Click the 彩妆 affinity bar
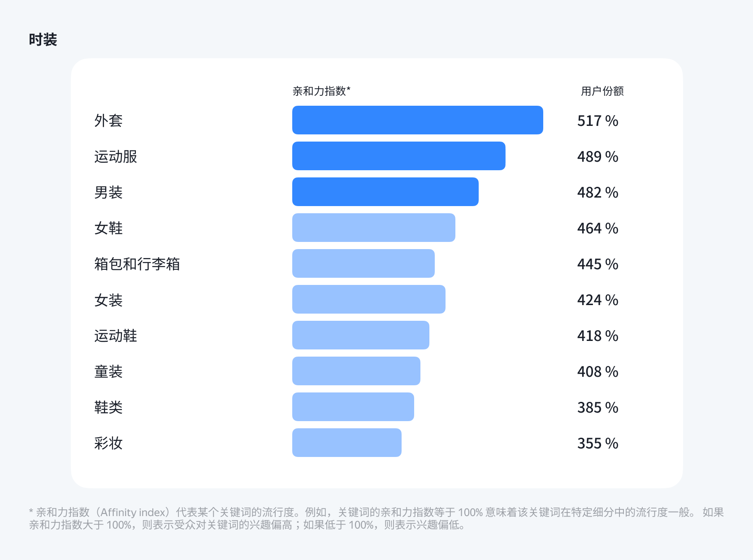 click(x=346, y=443)
